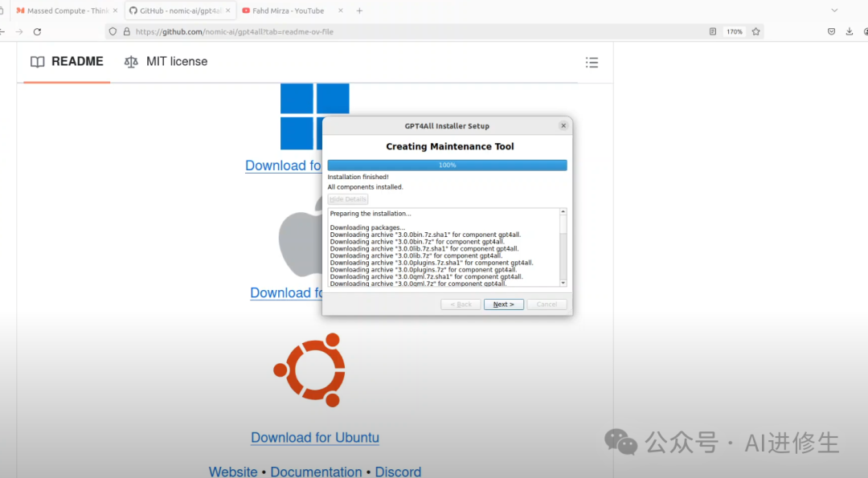Open README outline table of contents
This screenshot has height=478, width=868.
[592, 63]
